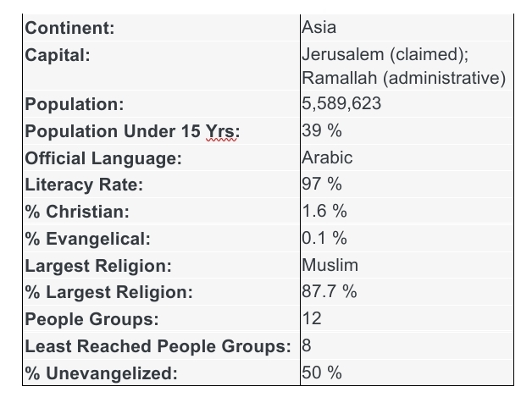
Task: Click the 87.7 % value cell
Action: click(x=329, y=292)
